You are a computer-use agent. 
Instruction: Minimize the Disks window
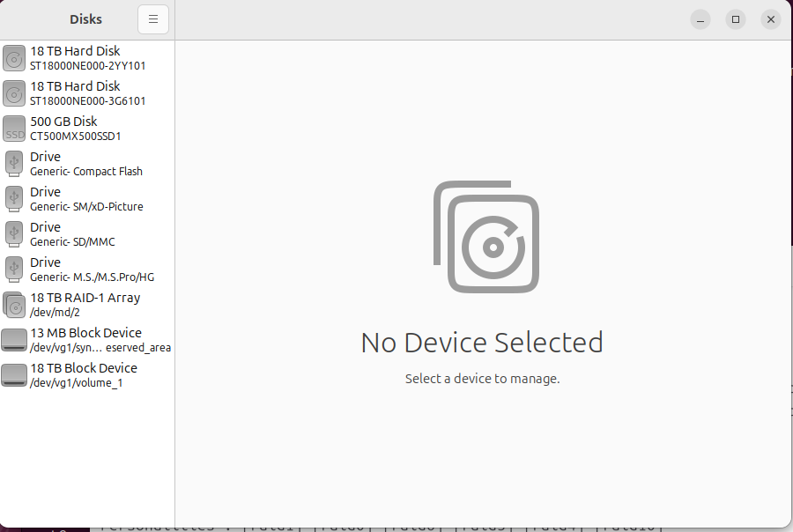(x=700, y=19)
